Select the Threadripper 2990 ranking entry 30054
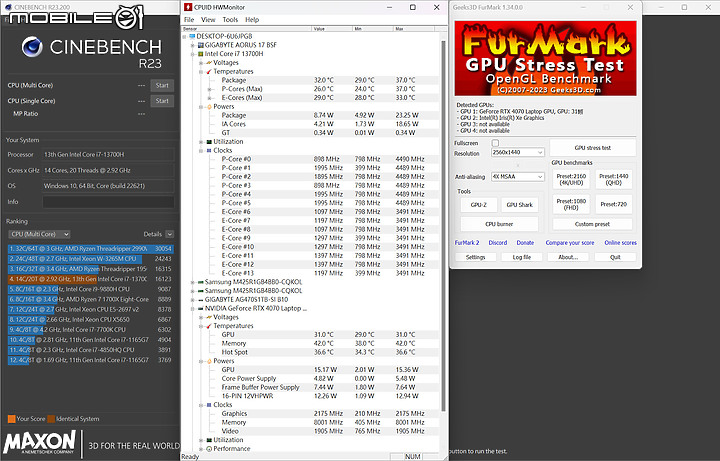This screenshot has width=720, height=461. coord(90,249)
